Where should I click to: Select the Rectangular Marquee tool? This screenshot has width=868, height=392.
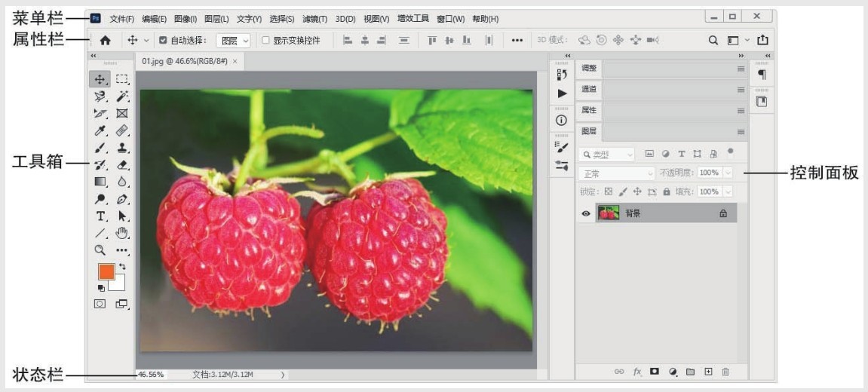coord(121,79)
